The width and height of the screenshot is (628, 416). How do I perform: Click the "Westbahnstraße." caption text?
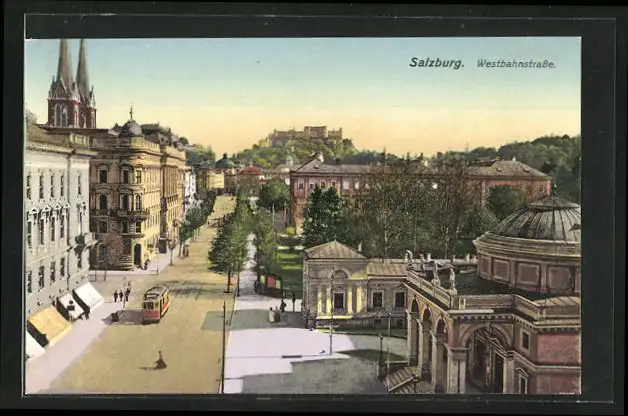pos(516,64)
